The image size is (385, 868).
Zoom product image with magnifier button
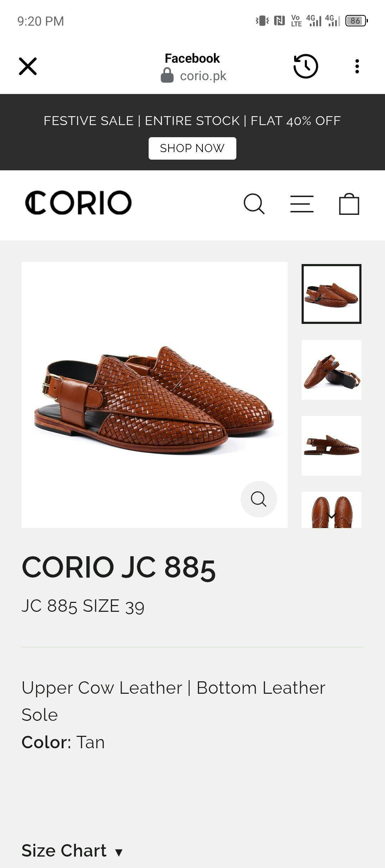tap(259, 499)
